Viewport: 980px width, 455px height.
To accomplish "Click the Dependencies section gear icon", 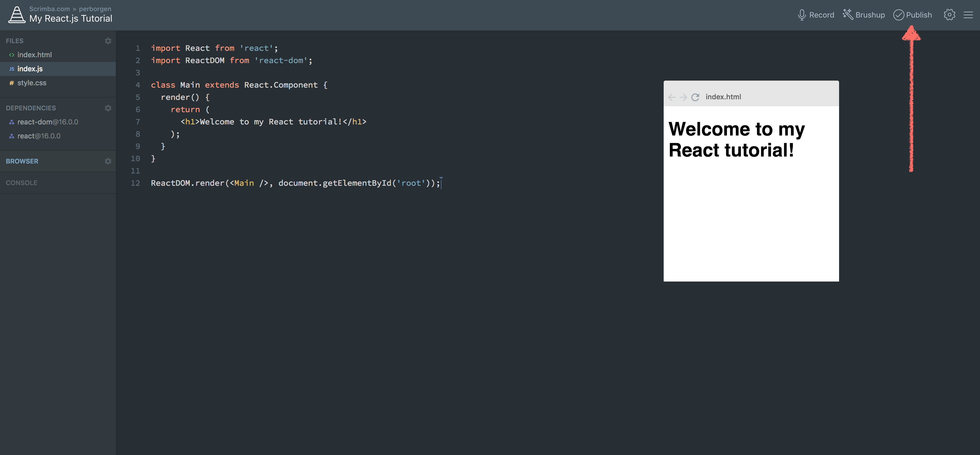I will 108,108.
